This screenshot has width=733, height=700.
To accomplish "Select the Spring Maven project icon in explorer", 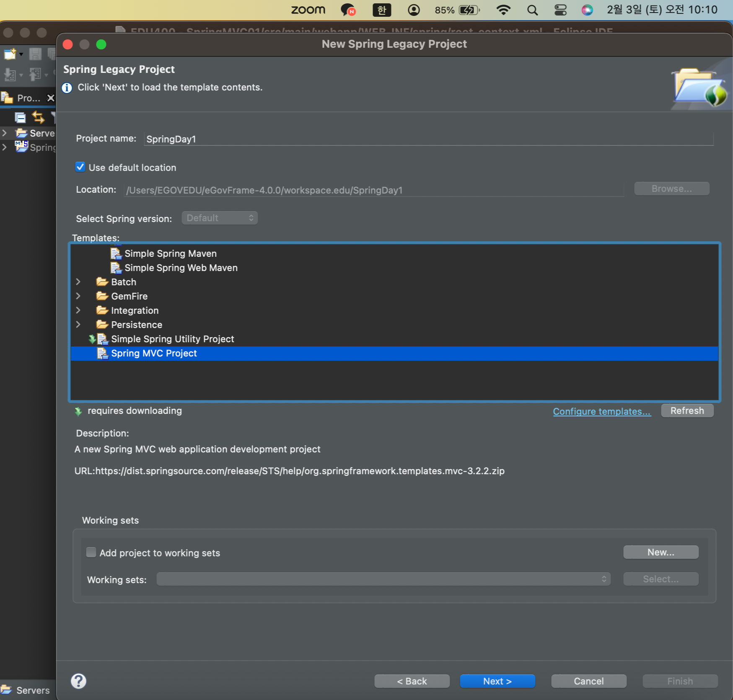I will point(21,146).
